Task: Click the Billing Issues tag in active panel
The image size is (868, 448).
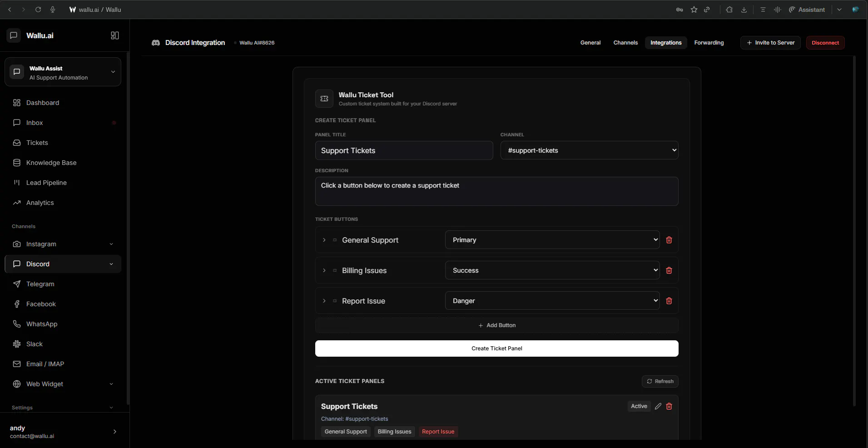Action: [394, 432]
